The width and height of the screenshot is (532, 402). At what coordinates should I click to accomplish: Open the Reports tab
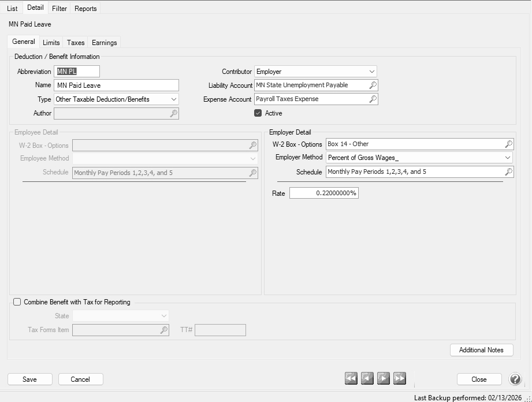[x=85, y=9]
